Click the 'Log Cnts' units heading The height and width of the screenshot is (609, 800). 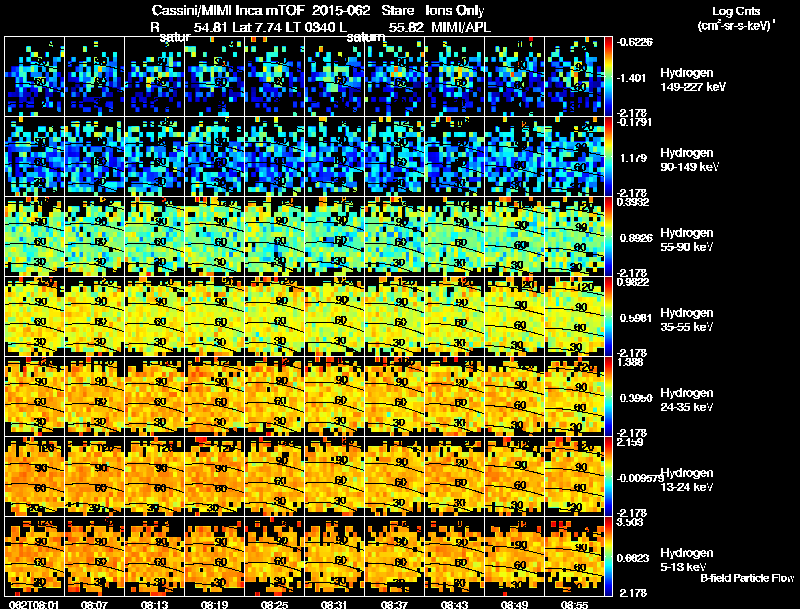[736, 11]
